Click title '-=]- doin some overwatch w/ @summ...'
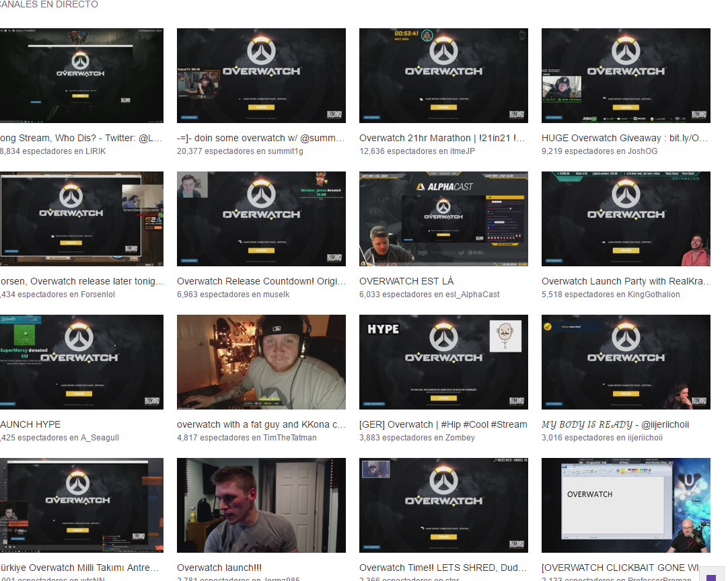The width and height of the screenshot is (728, 581). [260, 138]
